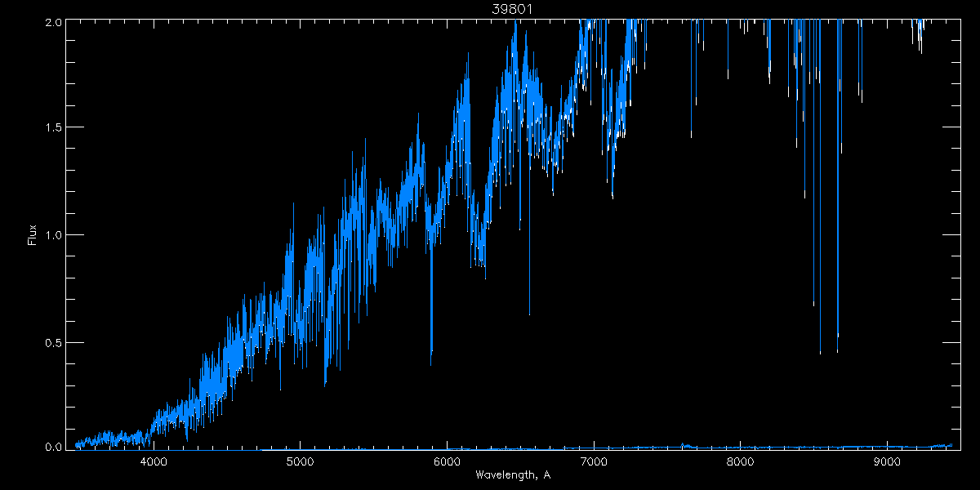Pick the 7000 tick label on x-axis

(594, 461)
